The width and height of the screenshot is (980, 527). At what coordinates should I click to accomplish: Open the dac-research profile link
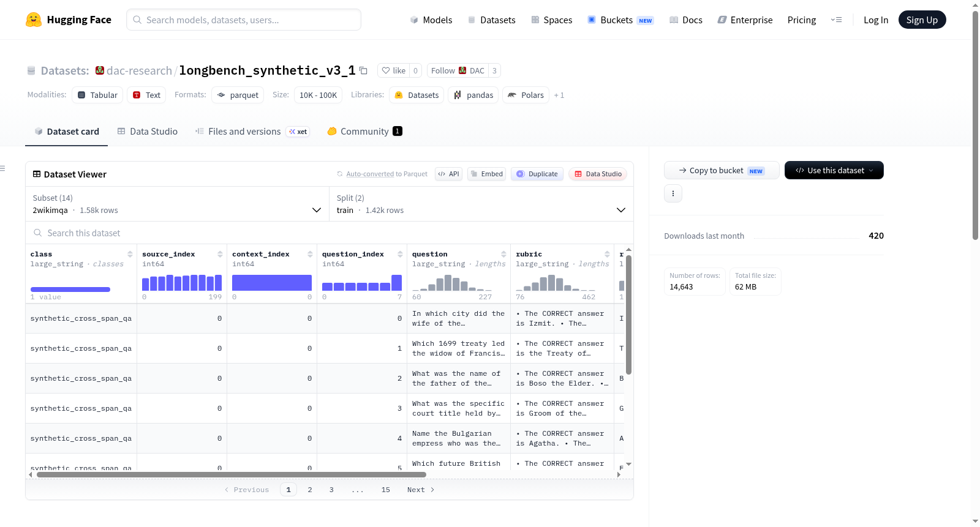139,70
